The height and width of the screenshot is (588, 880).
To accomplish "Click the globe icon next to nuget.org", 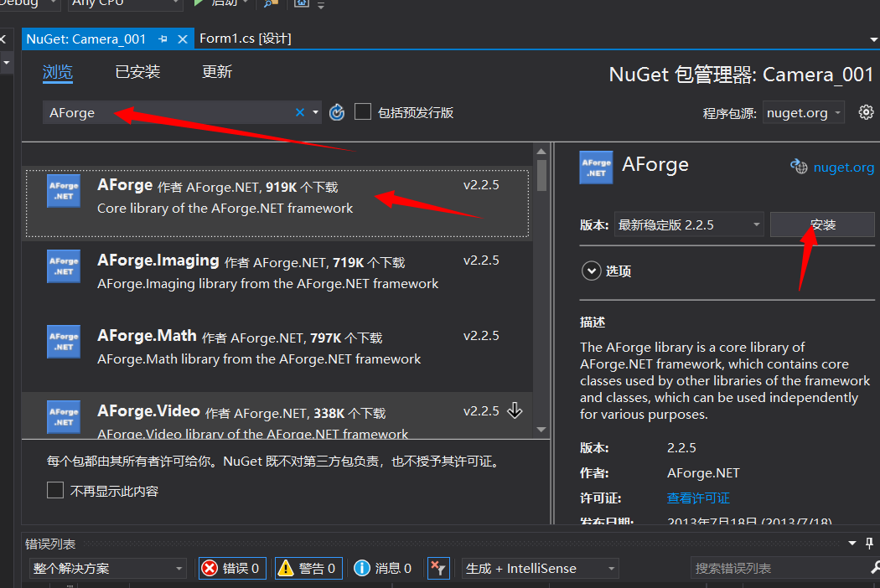I will 799,167.
